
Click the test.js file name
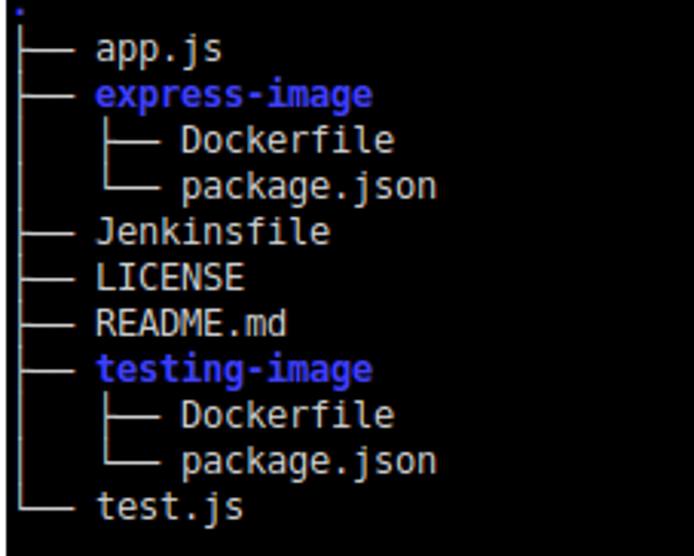click(x=169, y=506)
